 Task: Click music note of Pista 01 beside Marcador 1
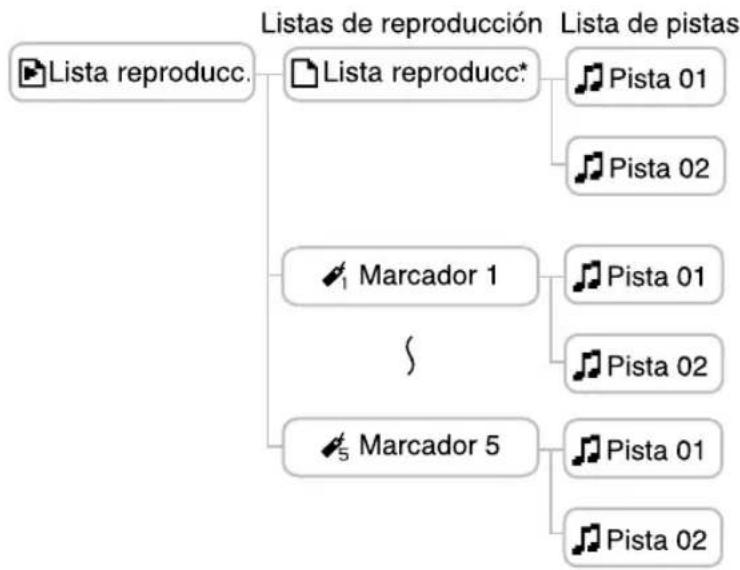point(590,275)
